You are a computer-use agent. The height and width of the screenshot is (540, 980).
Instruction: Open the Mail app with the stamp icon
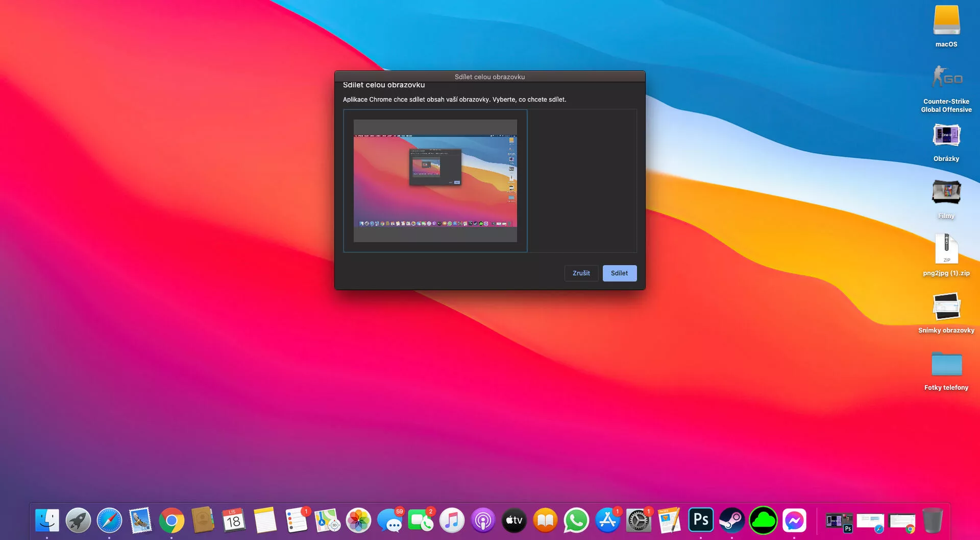pos(140,521)
